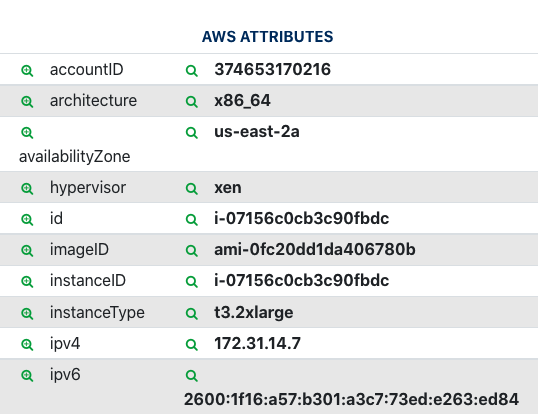This screenshot has width=539, height=414.
Task: Select the xen hypervisor value
Action: 228,188
